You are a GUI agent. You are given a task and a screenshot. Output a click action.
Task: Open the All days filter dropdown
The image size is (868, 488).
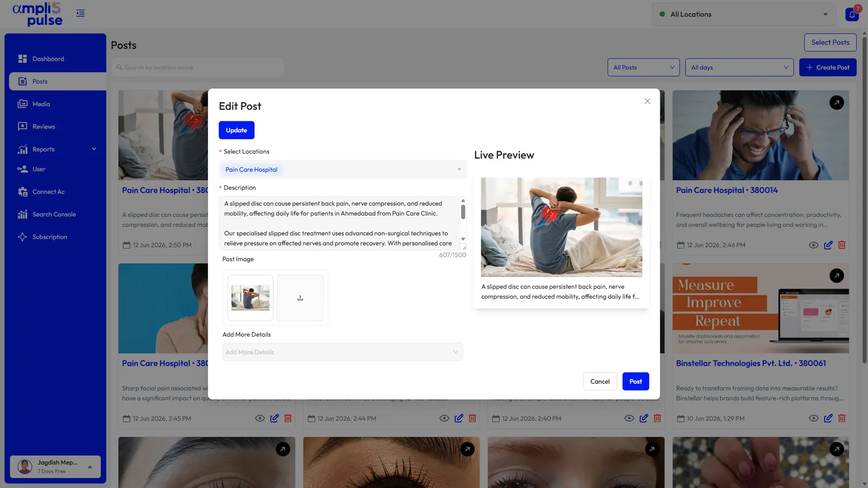[x=739, y=67]
